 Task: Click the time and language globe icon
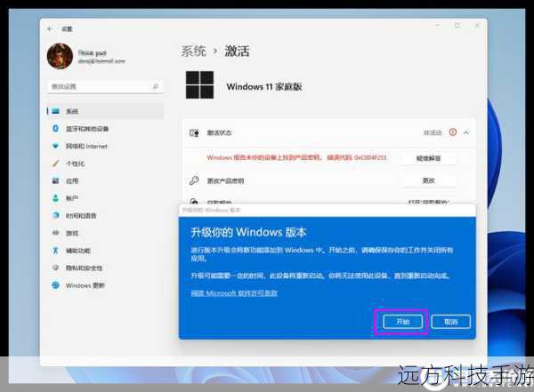point(55,215)
